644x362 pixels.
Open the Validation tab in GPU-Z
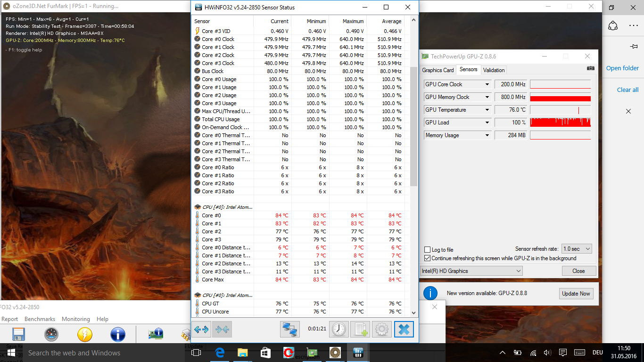point(494,70)
